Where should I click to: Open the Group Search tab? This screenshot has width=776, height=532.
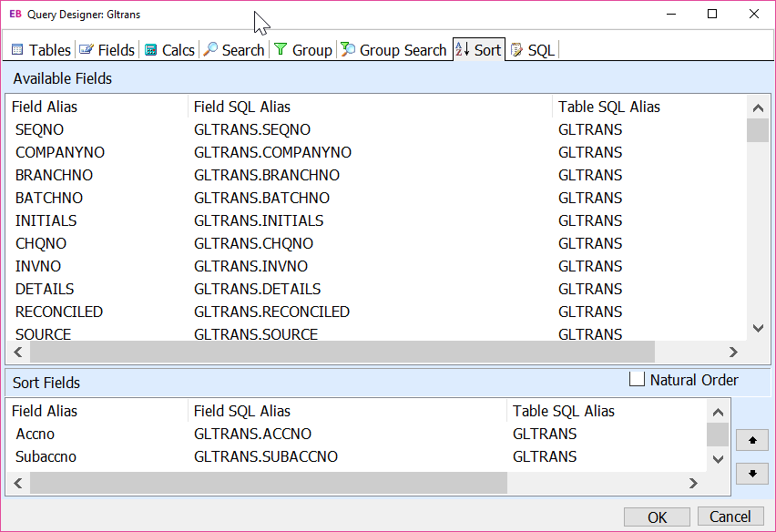pos(393,50)
